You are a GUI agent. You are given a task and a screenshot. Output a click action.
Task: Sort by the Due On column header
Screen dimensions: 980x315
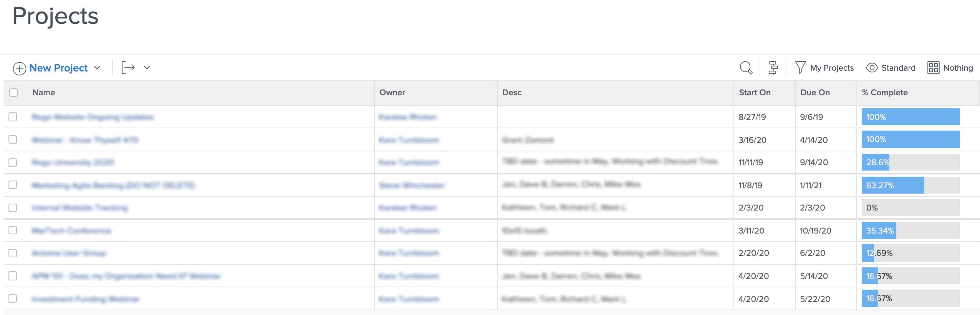(815, 93)
